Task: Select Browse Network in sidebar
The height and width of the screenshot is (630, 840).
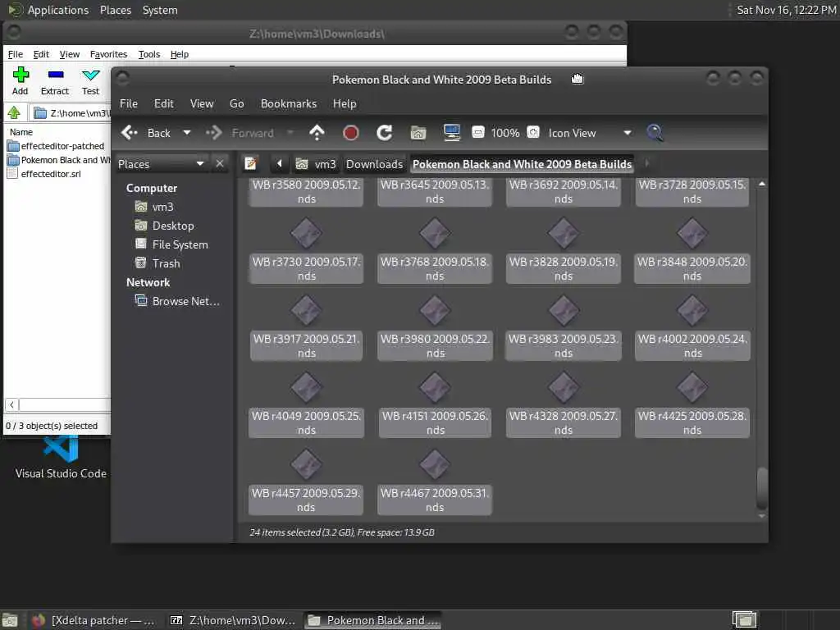Action: point(177,301)
